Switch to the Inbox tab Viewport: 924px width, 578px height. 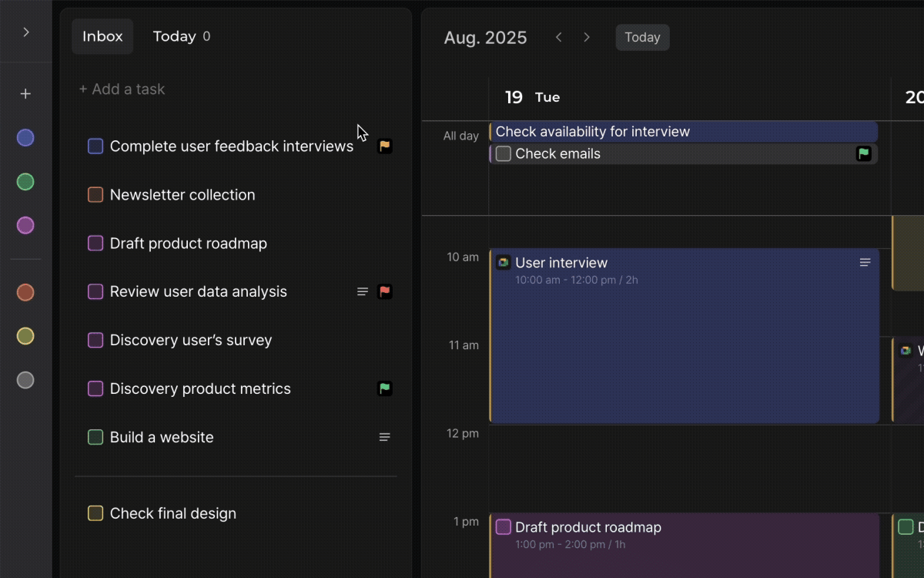102,37
